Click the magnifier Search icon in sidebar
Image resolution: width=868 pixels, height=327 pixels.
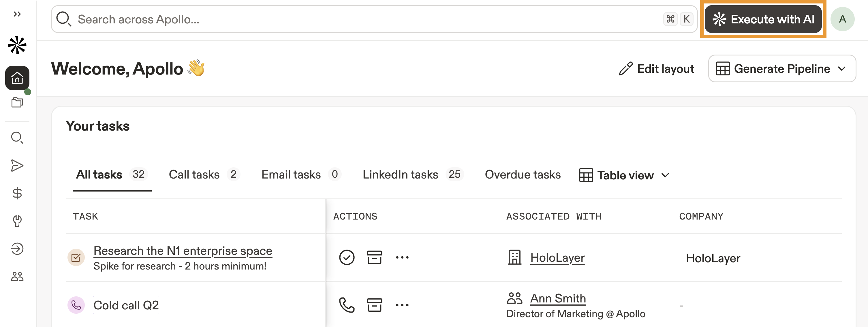pyautogui.click(x=17, y=137)
